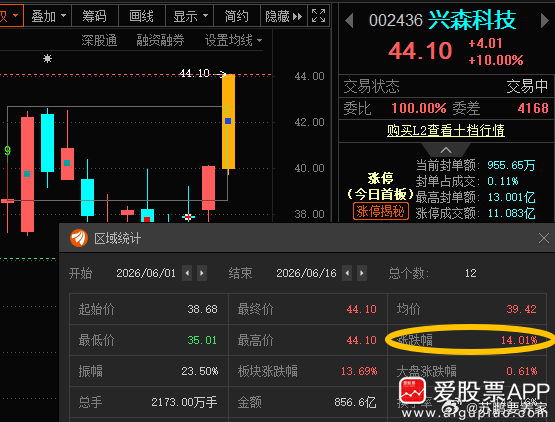
Task: Click the current price 44.10 in the stock header
Action: click(420, 51)
